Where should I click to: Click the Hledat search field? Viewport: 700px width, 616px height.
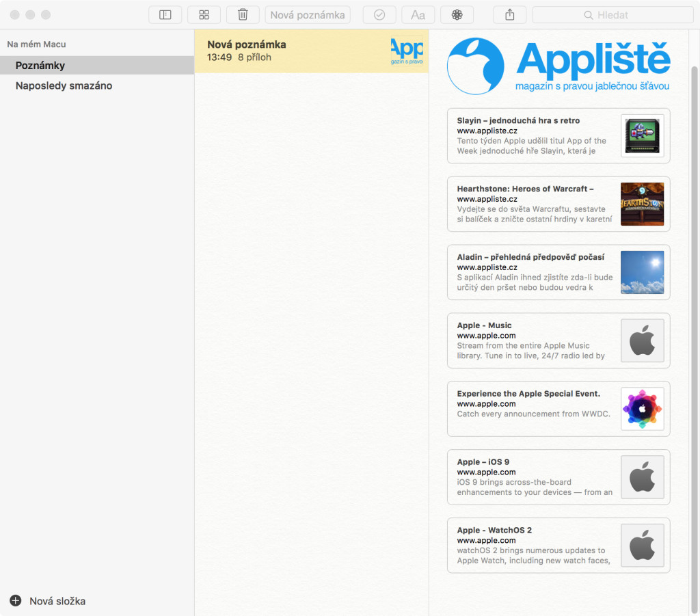pos(612,15)
